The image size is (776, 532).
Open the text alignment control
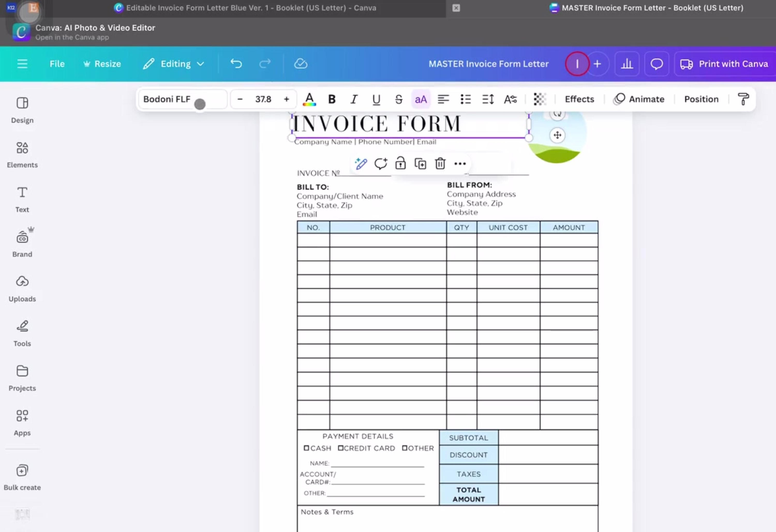coord(443,99)
